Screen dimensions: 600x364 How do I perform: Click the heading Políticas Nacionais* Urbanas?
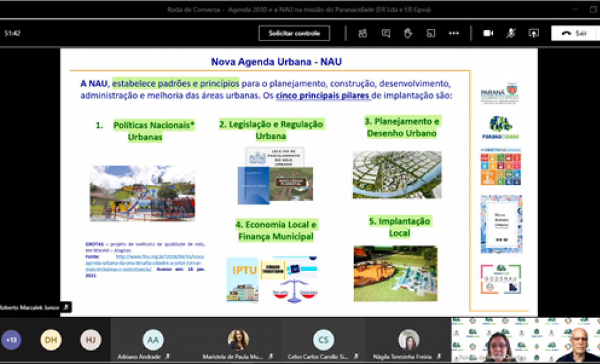click(x=154, y=131)
